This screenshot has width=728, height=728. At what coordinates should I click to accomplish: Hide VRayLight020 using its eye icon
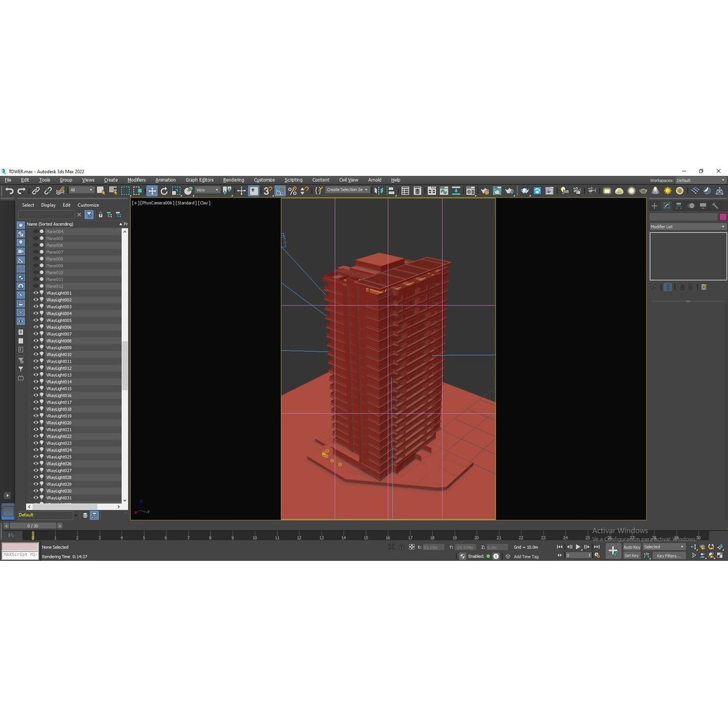[x=36, y=423]
